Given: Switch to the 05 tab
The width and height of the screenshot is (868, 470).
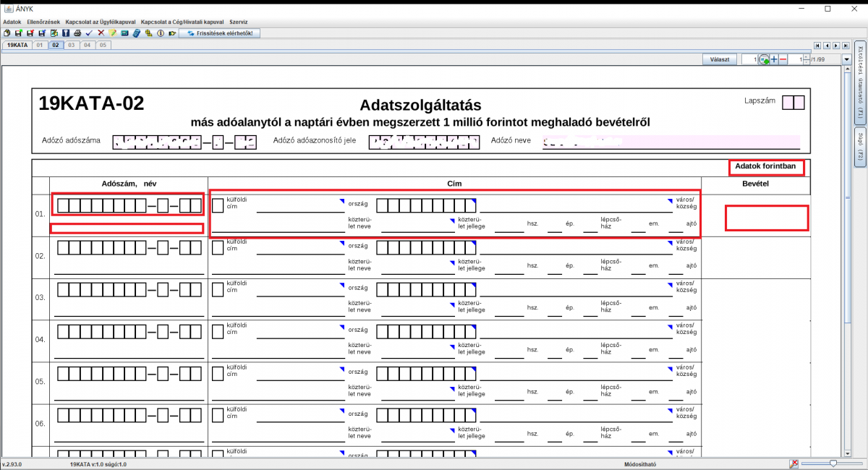Looking at the screenshot, I should pyautogui.click(x=103, y=45).
